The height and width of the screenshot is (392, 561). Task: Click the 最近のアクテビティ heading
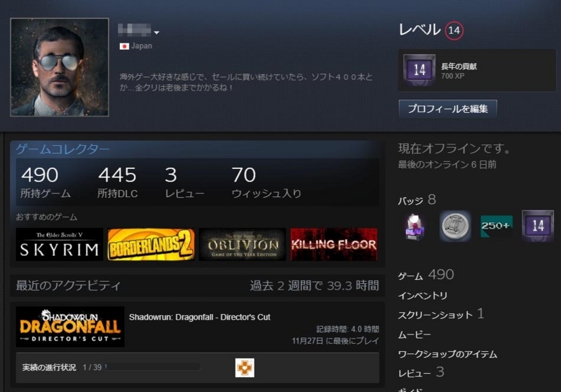[68, 285]
